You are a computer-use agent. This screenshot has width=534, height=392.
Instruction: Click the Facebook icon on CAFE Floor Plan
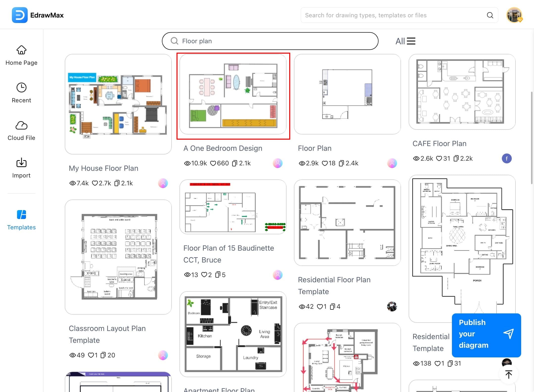coord(507,158)
